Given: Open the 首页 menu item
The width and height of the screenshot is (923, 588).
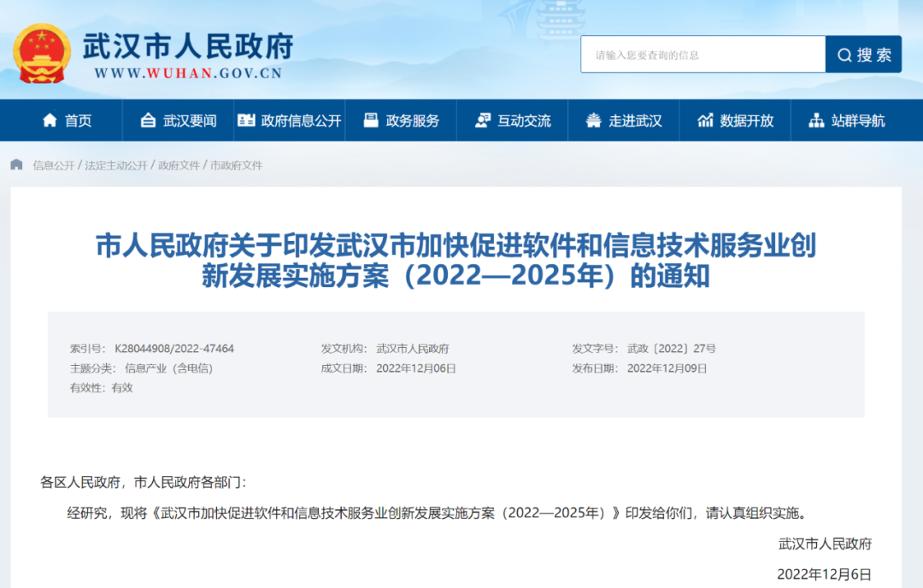Looking at the screenshot, I should pos(78,121).
